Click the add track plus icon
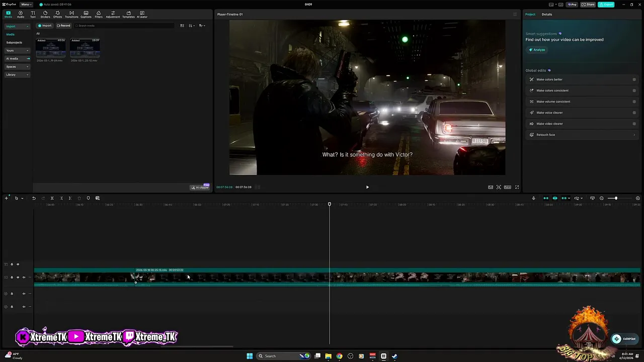The width and height of the screenshot is (644, 362). (7, 198)
